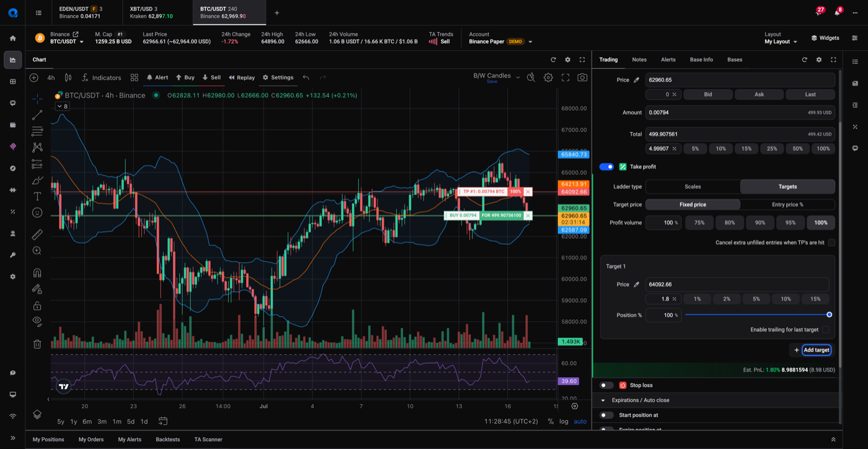Select the text annotation tool
The height and width of the screenshot is (449, 868).
pos(37,196)
